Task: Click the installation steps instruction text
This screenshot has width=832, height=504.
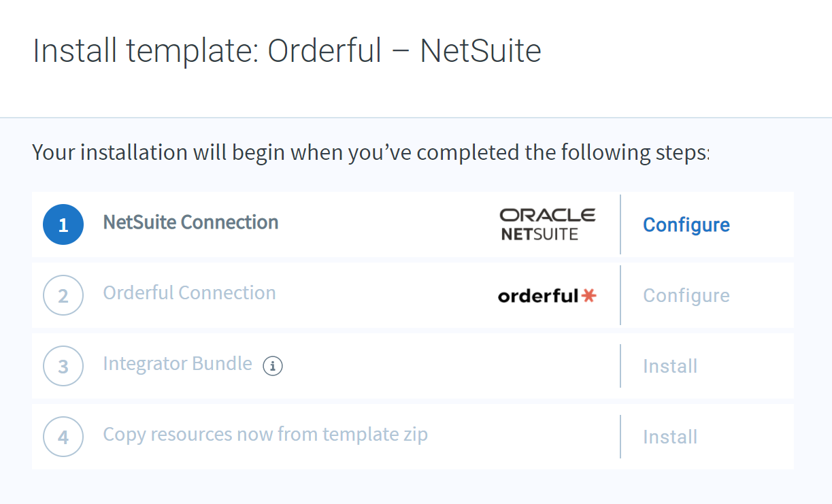Action: click(x=371, y=152)
